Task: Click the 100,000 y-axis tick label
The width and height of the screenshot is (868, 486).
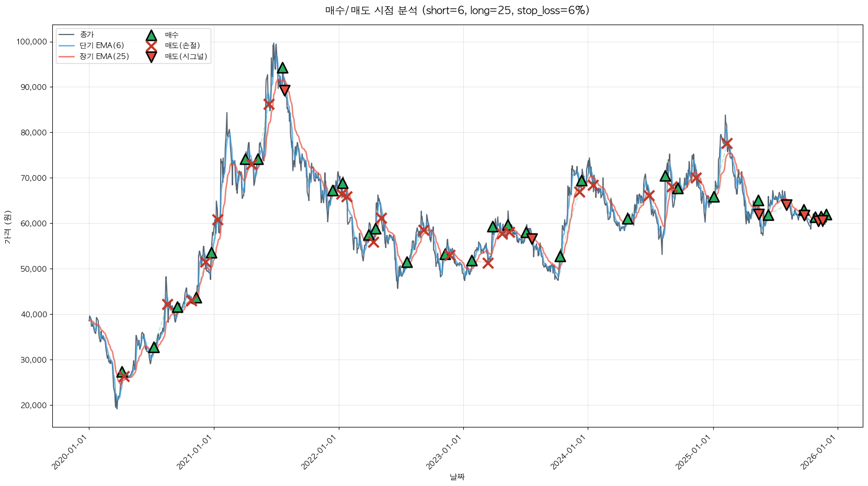Action: tap(32, 42)
